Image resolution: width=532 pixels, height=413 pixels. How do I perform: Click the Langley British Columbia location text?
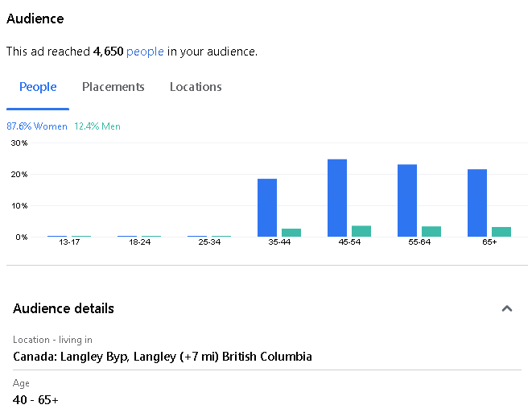pyautogui.click(x=163, y=357)
